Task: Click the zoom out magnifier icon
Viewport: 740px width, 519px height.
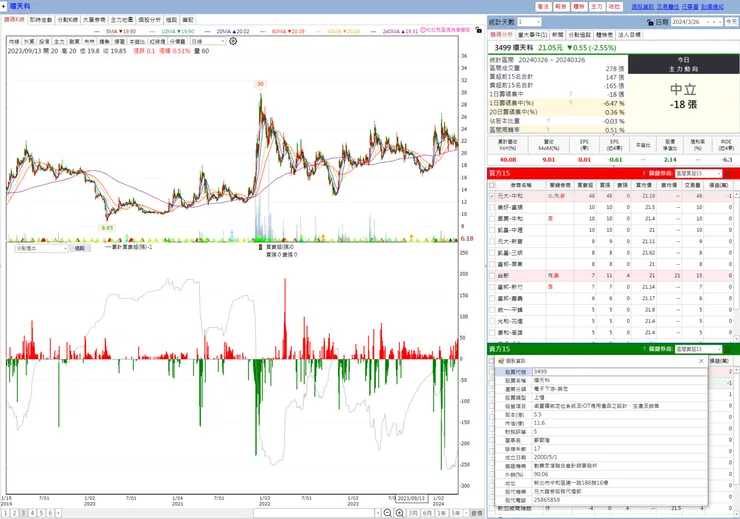Action: click(387, 513)
